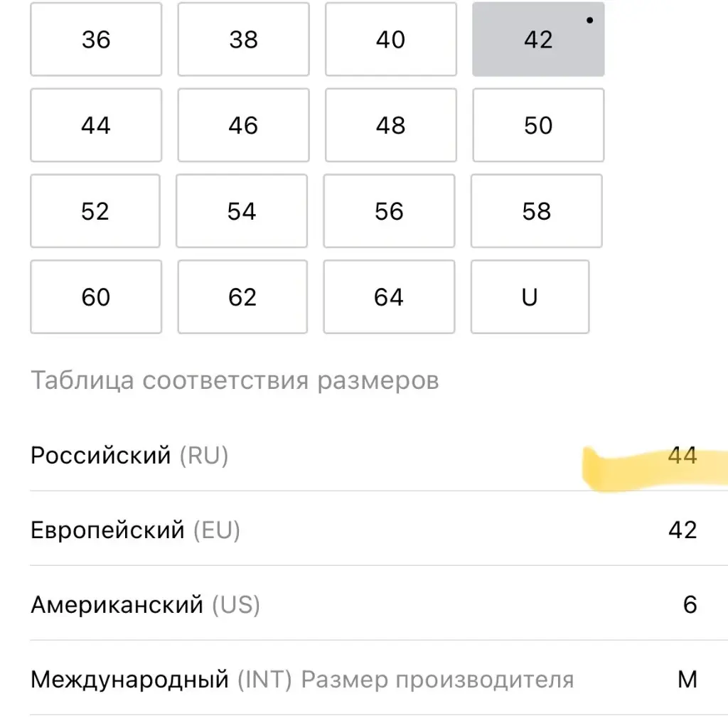Viewport: 728px width, 728px height.
Task: Pick size 48 option
Action: 391,125
